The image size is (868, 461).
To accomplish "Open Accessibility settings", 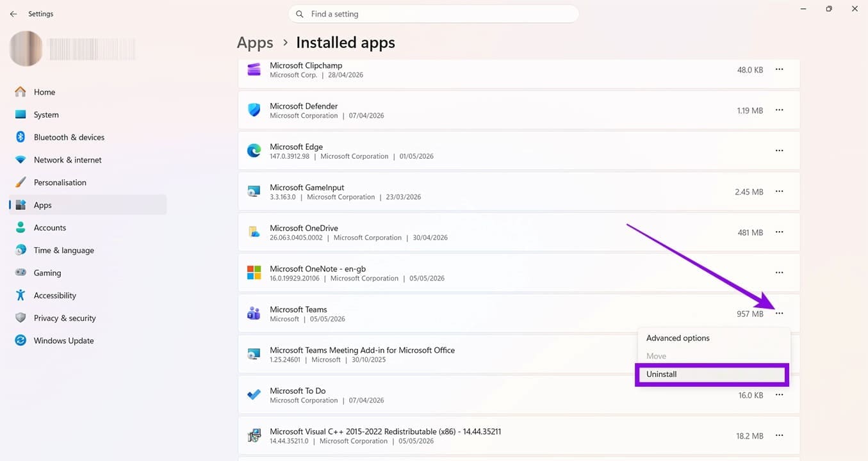I will pyautogui.click(x=88, y=295).
